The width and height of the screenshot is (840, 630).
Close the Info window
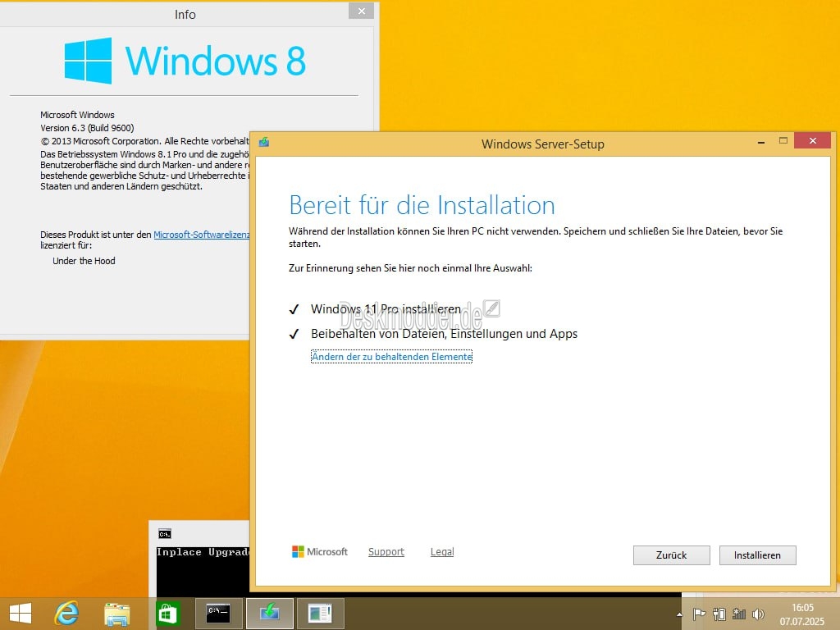click(x=362, y=11)
